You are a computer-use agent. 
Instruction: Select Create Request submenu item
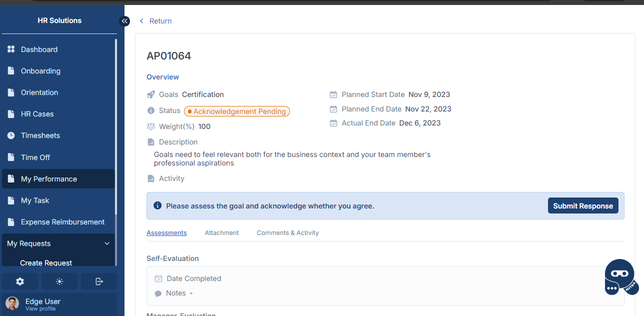pyautogui.click(x=46, y=263)
